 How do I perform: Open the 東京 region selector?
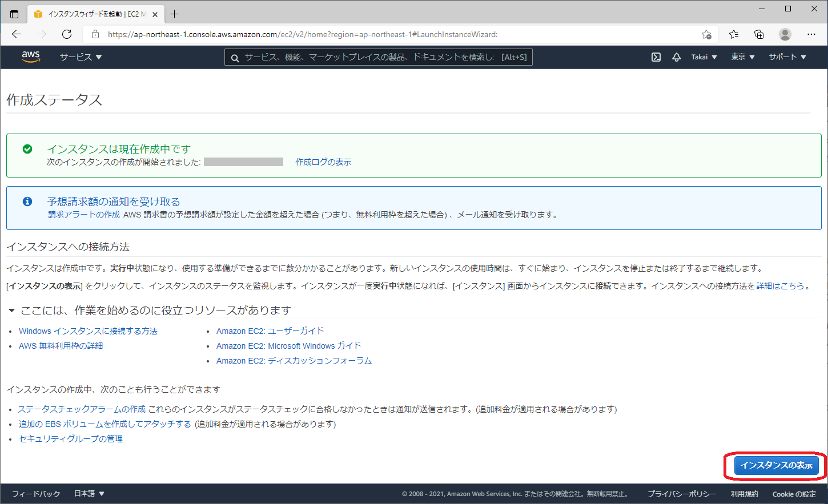click(x=741, y=57)
